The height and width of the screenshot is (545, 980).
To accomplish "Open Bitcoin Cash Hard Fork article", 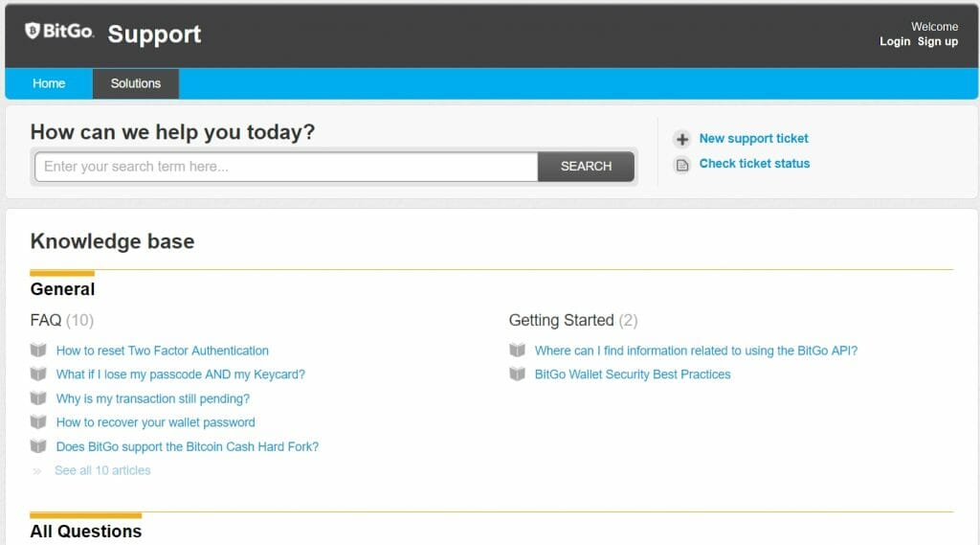I will (x=188, y=446).
